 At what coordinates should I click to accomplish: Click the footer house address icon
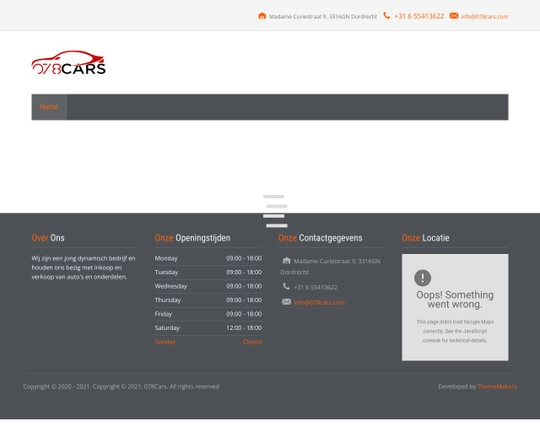[x=286, y=260]
